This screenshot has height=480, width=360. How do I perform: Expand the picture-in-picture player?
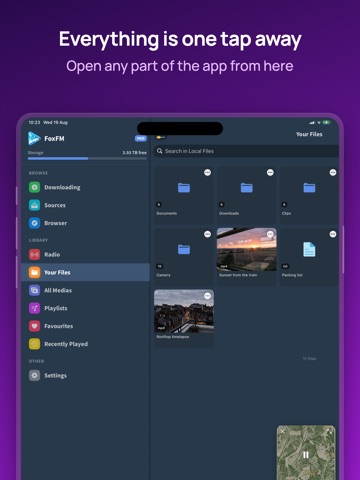[330, 431]
